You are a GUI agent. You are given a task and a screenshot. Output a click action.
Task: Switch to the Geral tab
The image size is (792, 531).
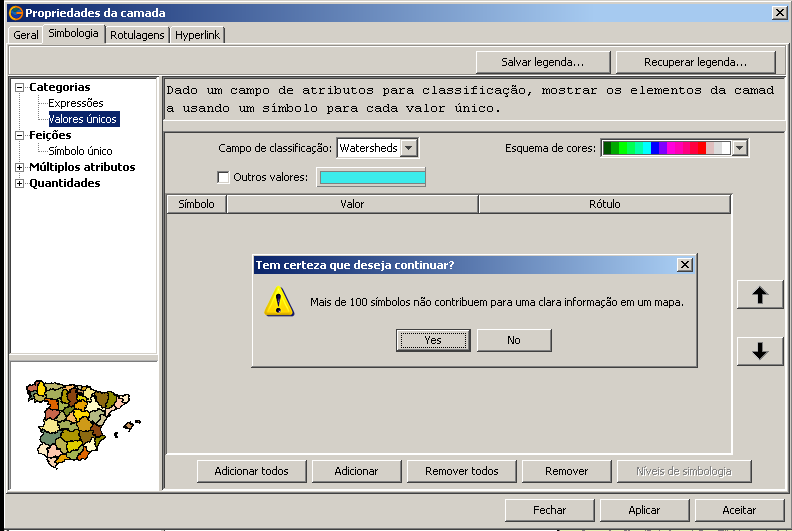(x=26, y=35)
